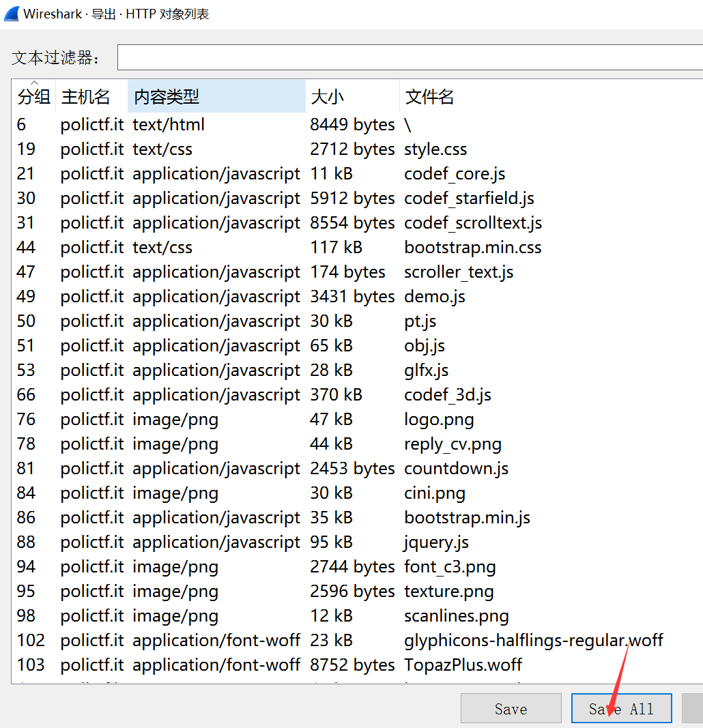This screenshot has width=703, height=728.
Task: Click the 117 kB size cell
Action: tap(336, 248)
